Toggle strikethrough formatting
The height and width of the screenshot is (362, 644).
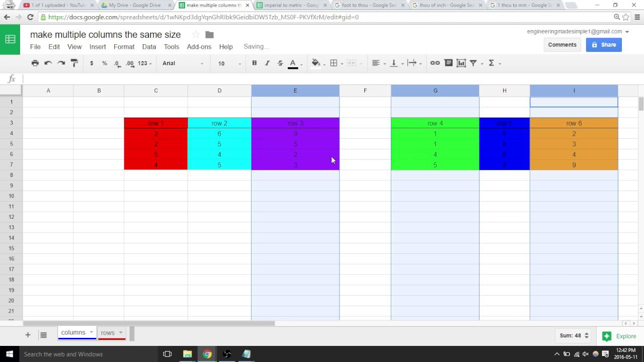point(280,63)
